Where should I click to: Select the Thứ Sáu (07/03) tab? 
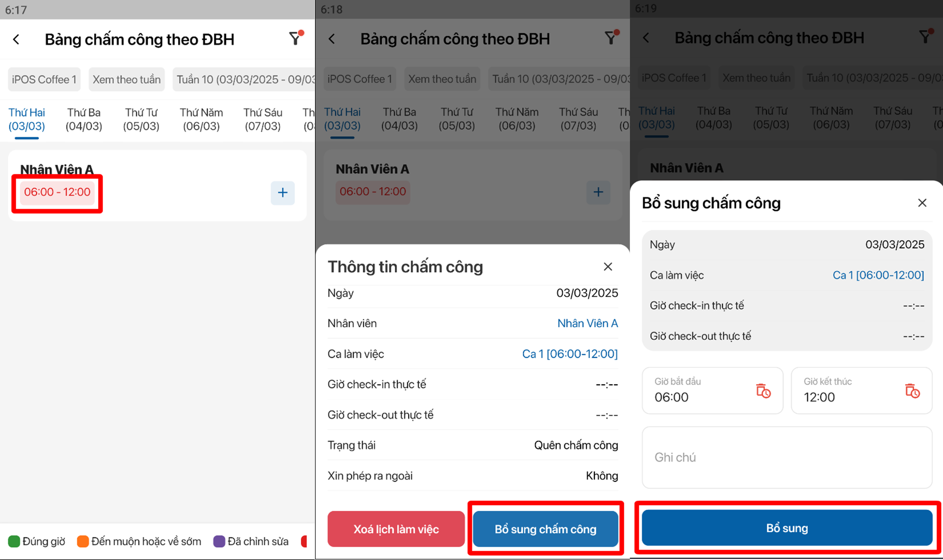(263, 119)
